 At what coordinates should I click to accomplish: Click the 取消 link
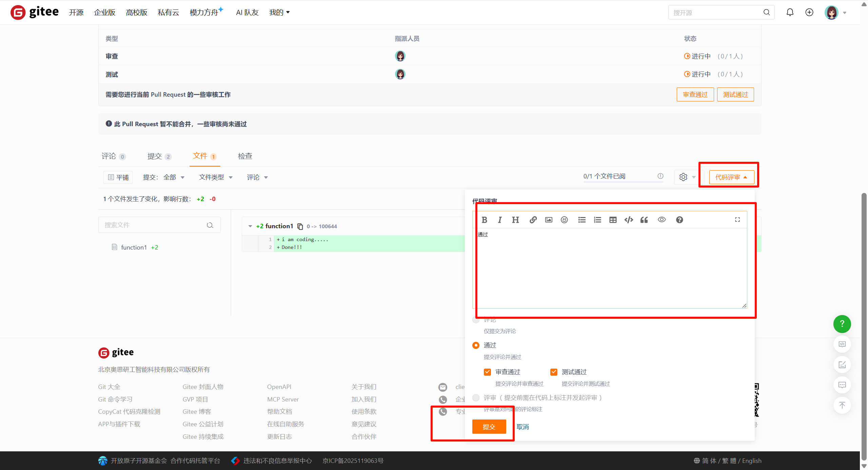coord(522,427)
